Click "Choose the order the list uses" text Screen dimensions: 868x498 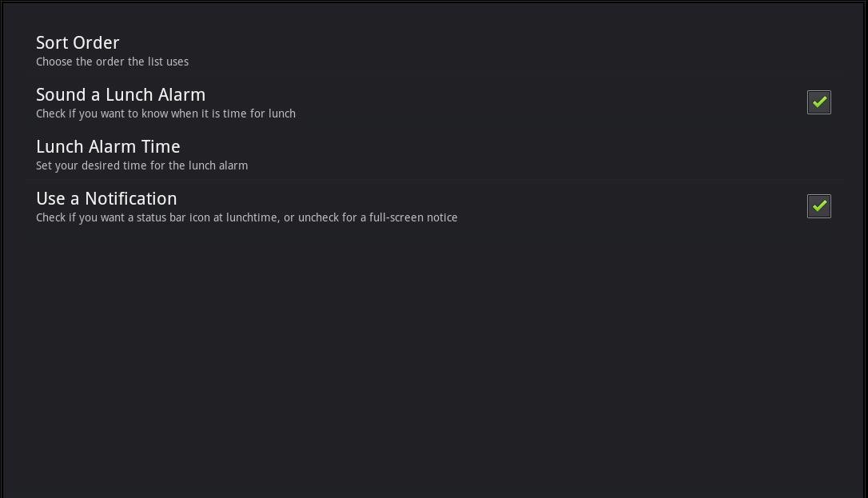tap(112, 62)
